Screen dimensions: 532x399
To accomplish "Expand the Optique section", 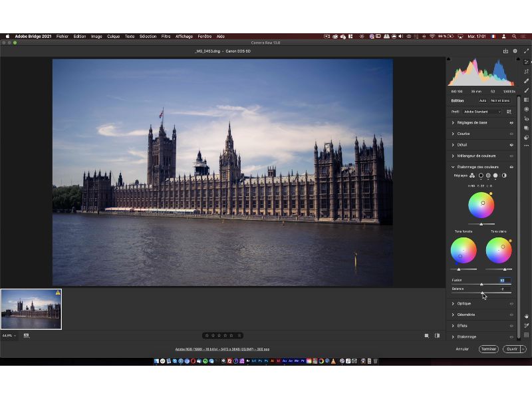I will (464, 303).
